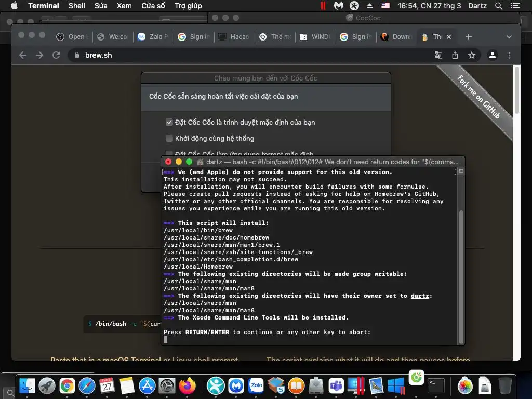The width and height of the screenshot is (532, 399).
Task: Click the green Cốc Cốc dock icon
Action: click(416, 377)
